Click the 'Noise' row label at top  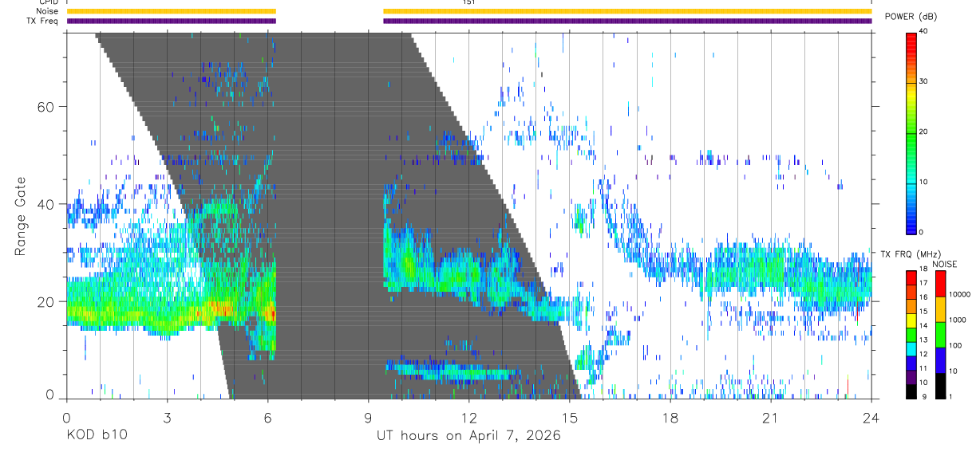pyautogui.click(x=48, y=11)
